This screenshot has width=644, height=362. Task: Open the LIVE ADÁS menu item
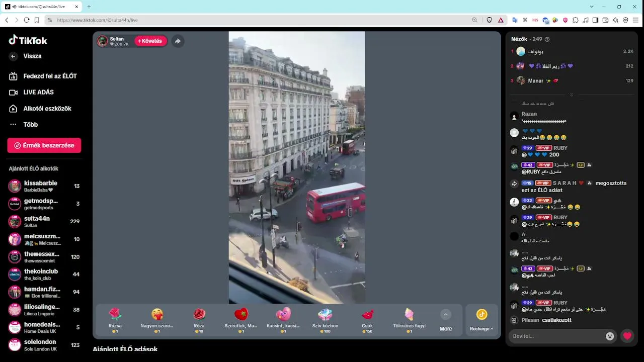click(x=33, y=92)
